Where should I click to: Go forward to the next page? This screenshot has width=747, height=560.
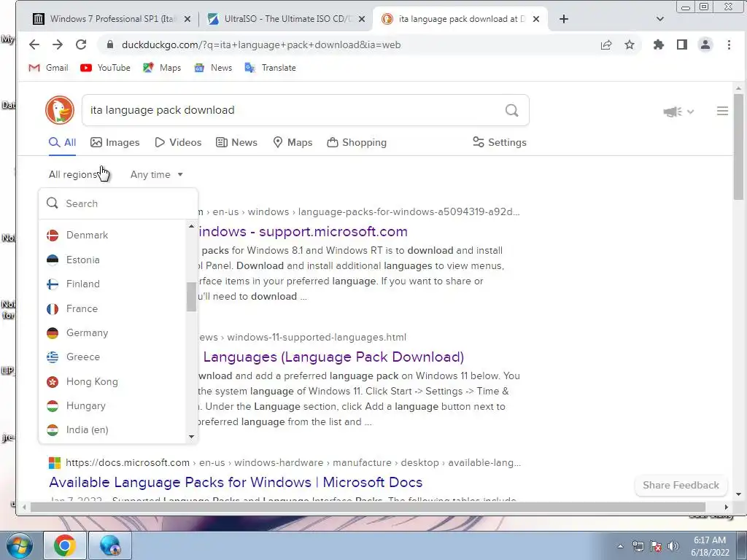coord(58,44)
